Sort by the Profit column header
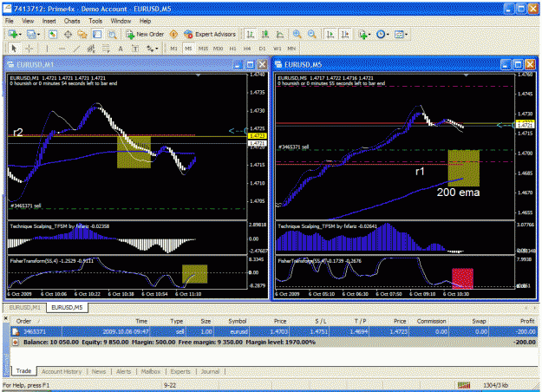The image size is (542, 392). tap(527, 321)
